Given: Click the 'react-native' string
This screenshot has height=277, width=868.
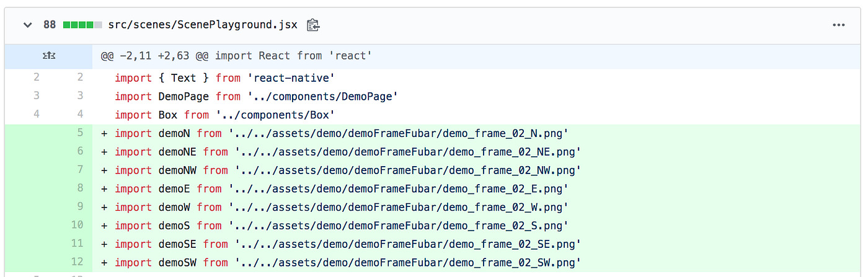Looking at the screenshot, I should click(291, 78).
